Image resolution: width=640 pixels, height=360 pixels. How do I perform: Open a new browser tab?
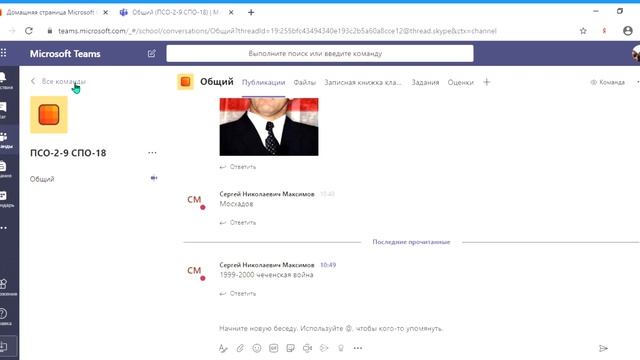coord(251,13)
